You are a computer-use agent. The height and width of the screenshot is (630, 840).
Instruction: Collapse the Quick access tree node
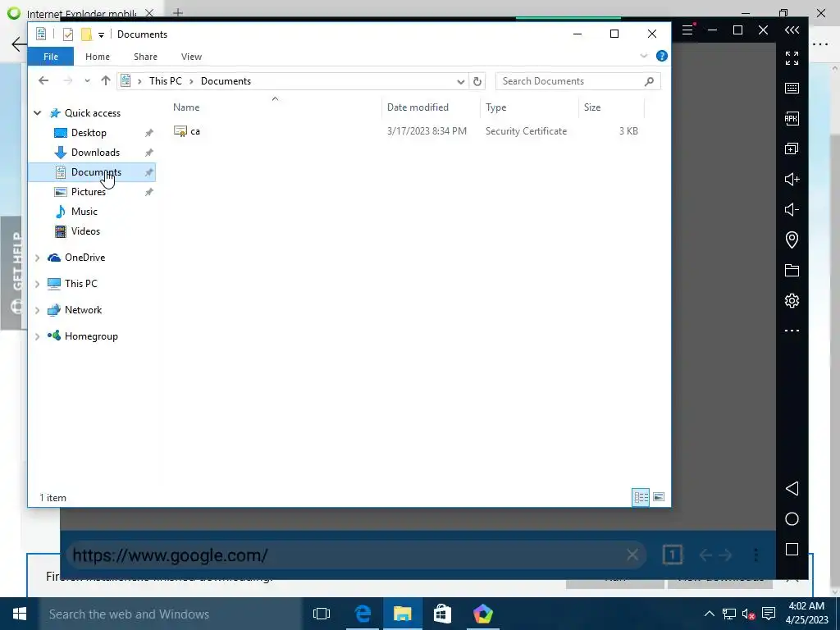point(38,113)
